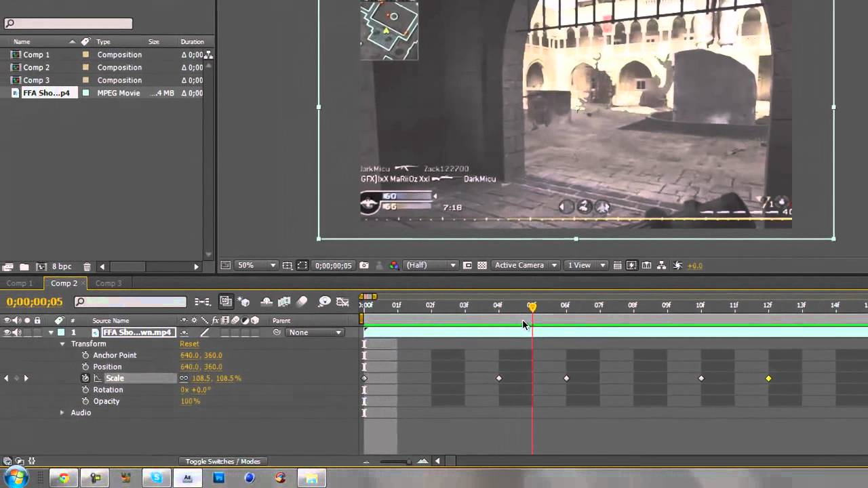Open the Active Camera 3D view dropdown
Image resolution: width=868 pixels, height=488 pixels.
click(526, 265)
